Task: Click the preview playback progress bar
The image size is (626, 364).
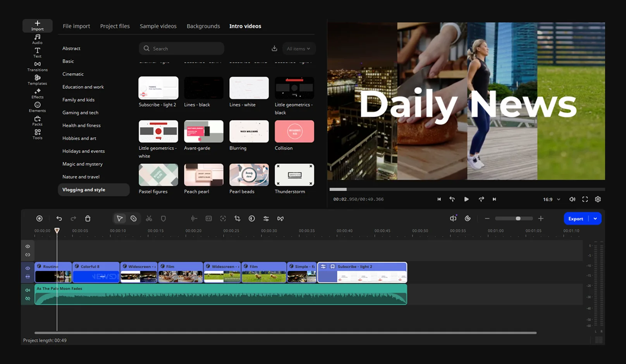Action: tap(467, 189)
